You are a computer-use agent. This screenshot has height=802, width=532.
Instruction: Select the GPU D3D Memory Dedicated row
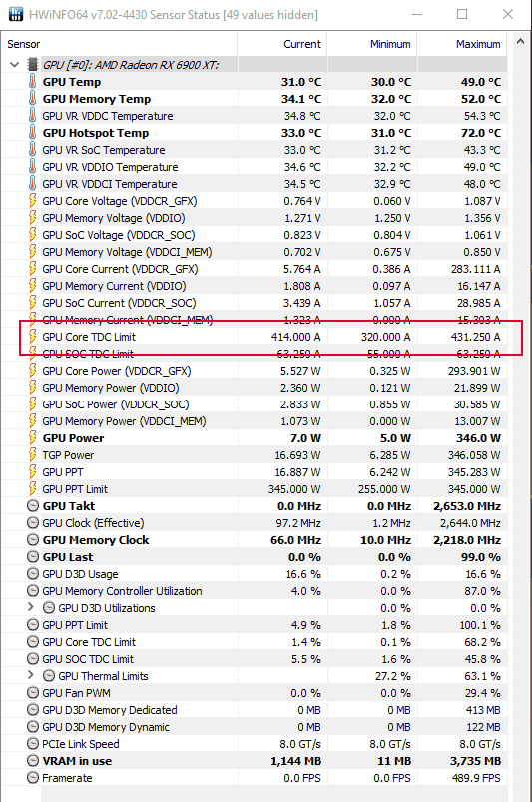[x=255, y=709]
